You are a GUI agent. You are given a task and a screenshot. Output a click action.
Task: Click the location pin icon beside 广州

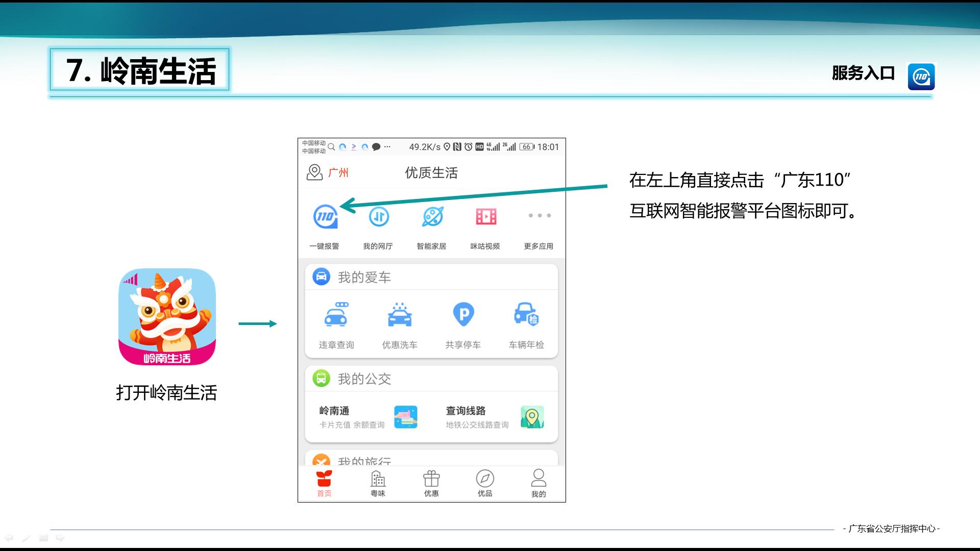pos(314,172)
